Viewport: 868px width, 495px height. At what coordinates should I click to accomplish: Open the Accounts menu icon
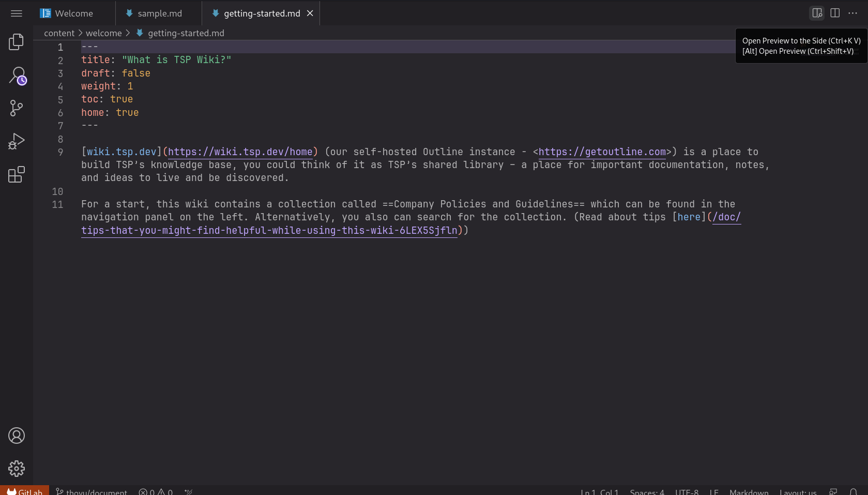pos(17,436)
